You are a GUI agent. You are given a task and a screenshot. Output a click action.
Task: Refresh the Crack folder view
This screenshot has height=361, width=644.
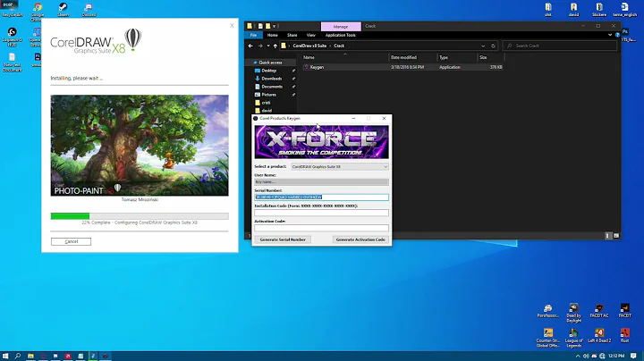pyautogui.click(x=493, y=46)
